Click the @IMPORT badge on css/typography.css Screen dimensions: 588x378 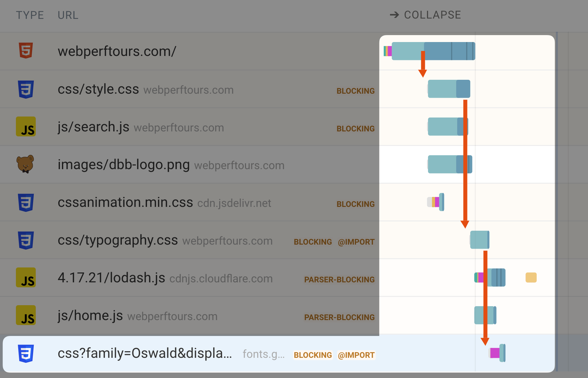coord(356,242)
